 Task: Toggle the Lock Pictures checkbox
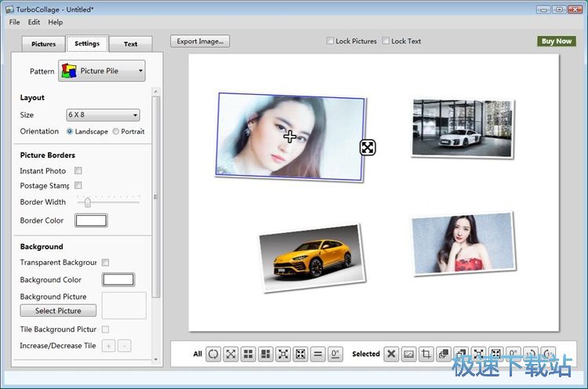[331, 42]
